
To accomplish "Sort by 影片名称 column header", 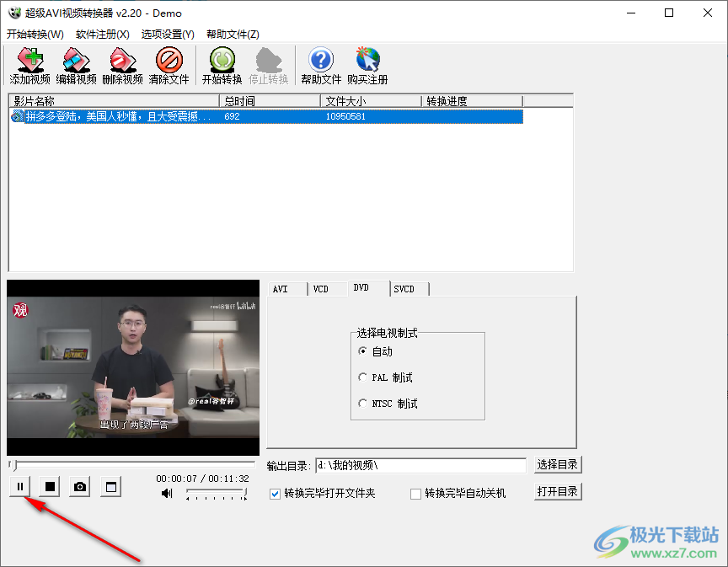I will coord(115,101).
